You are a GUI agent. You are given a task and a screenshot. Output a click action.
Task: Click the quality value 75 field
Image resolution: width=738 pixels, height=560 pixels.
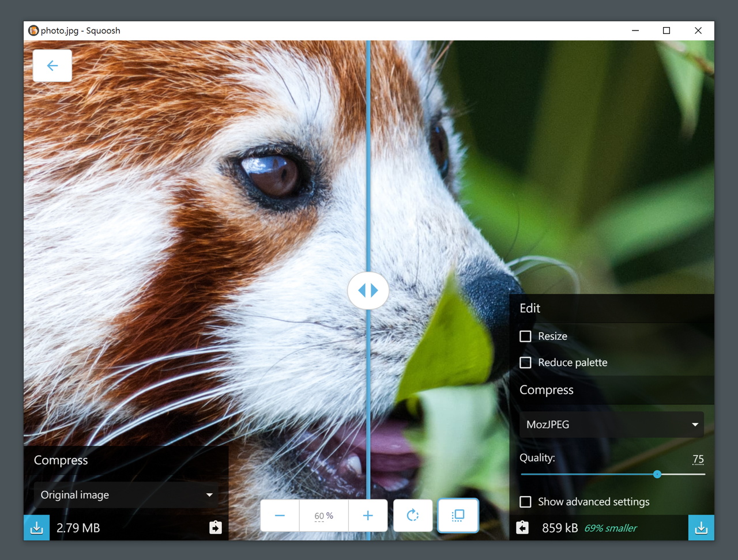(x=698, y=459)
